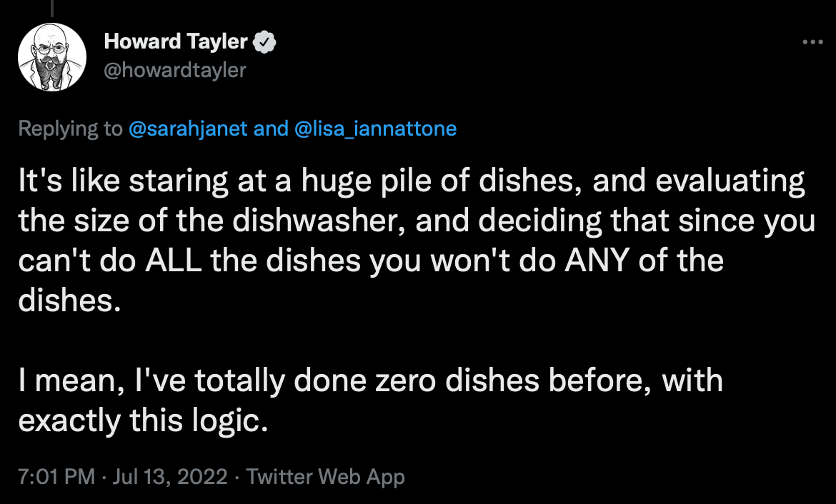Screen dimensions: 836x504
Task: Open the @howardtayler handle
Action: (x=175, y=70)
